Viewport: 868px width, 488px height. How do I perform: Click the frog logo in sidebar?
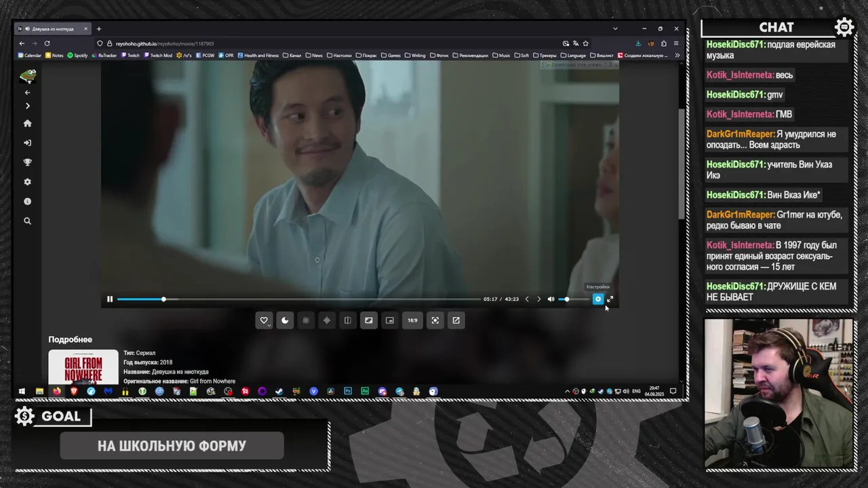point(28,76)
